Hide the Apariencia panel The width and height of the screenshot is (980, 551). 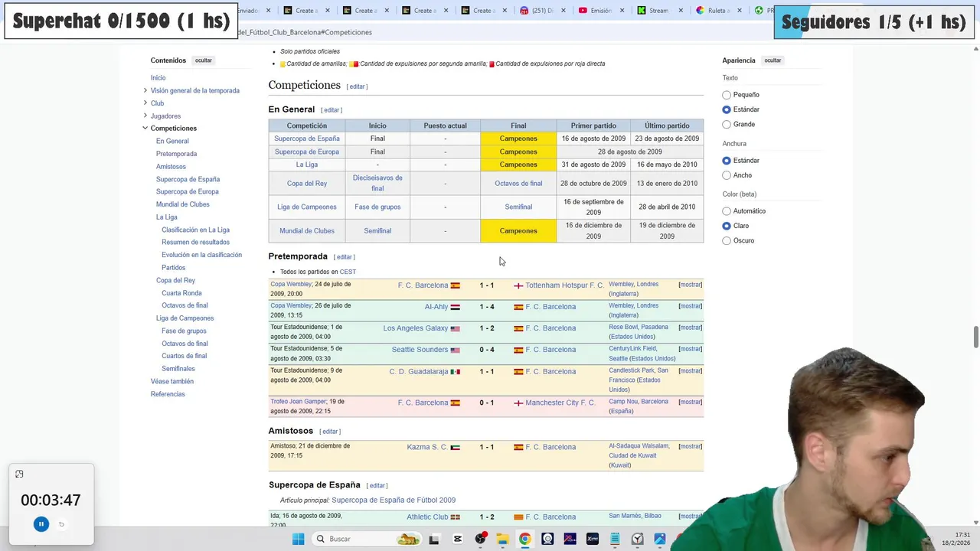point(773,60)
